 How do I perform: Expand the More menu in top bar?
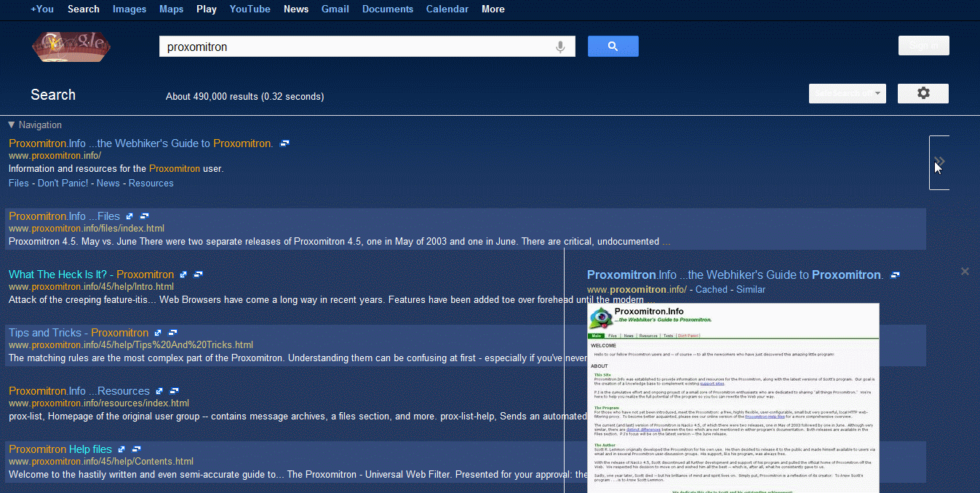[493, 9]
